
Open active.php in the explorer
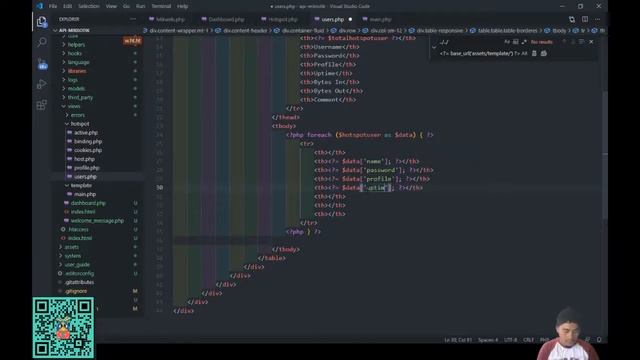(86, 133)
